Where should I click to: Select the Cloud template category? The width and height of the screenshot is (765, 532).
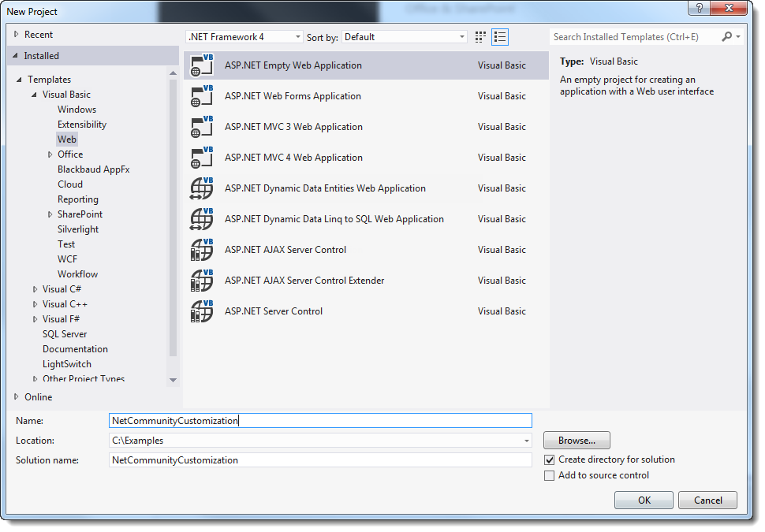(x=70, y=184)
